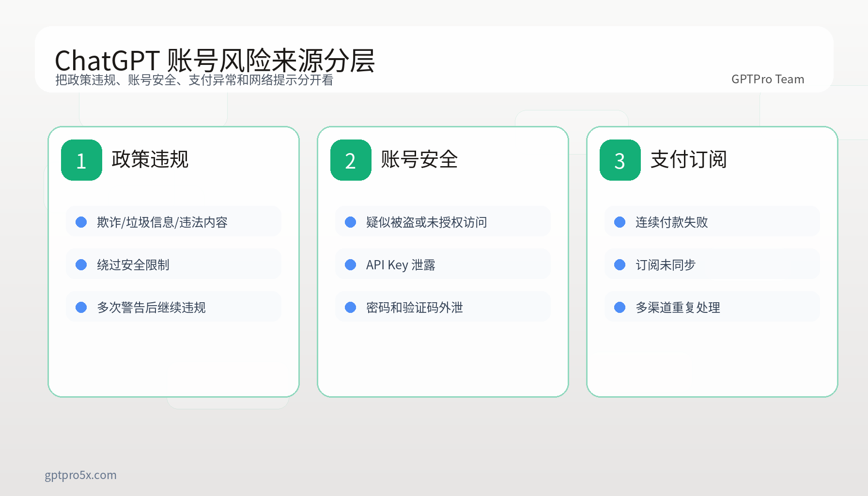Select the 连续付款失败 item
This screenshot has width=868, height=496.
pyautogui.click(x=712, y=222)
